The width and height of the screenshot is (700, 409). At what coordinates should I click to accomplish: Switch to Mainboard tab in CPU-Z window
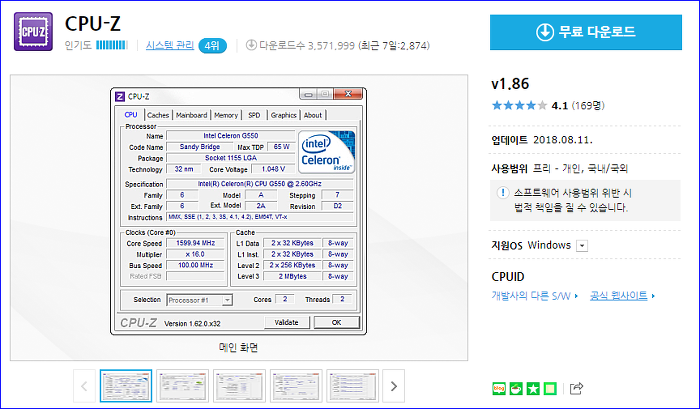(x=192, y=115)
